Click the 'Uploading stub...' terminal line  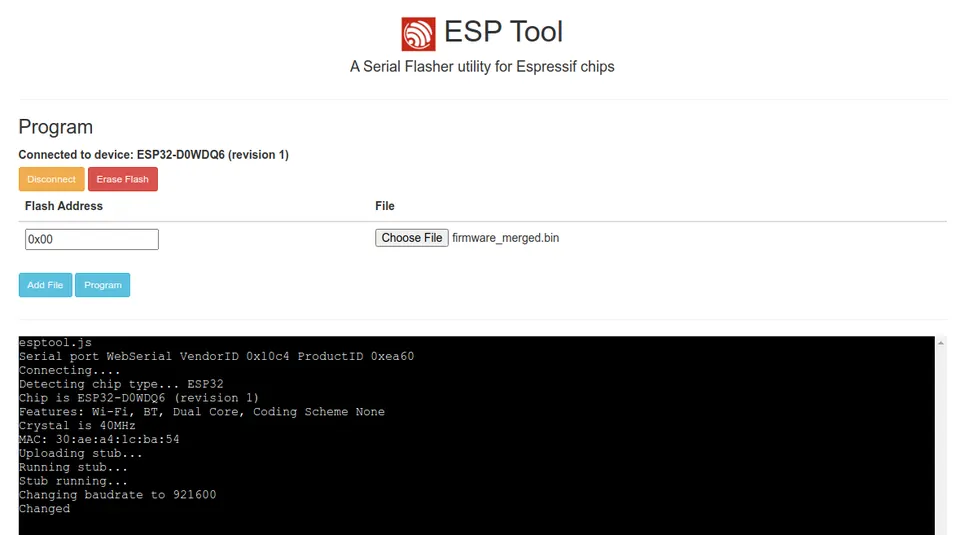coord(81,454)
